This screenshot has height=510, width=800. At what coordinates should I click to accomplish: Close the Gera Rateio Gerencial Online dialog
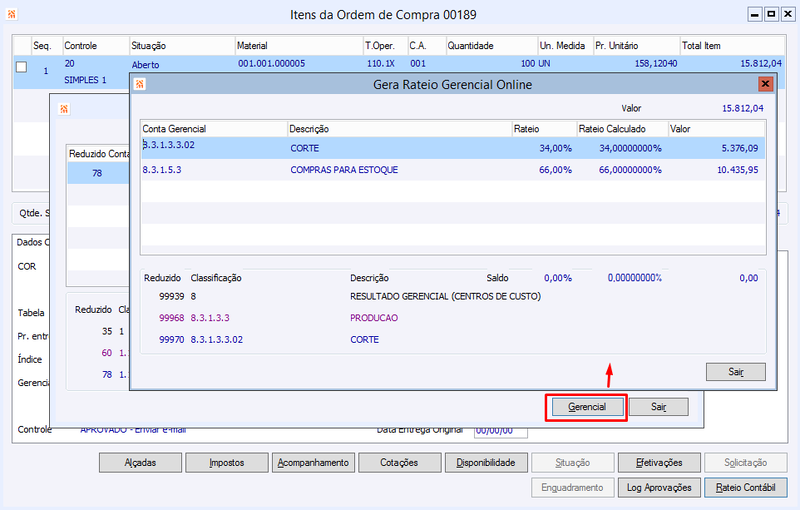tap(765, 84)
